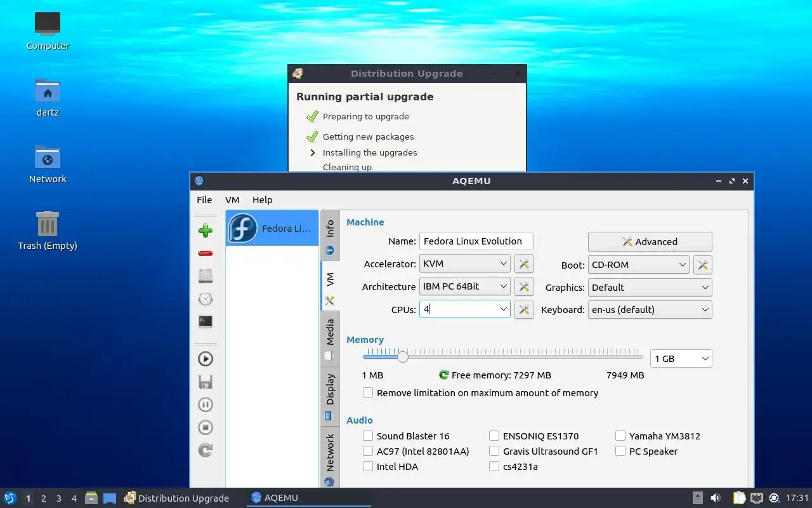This screenshot has height=508, width=812.
Task: Open the File menu in AQEMU
Action: tap(204, 199)
